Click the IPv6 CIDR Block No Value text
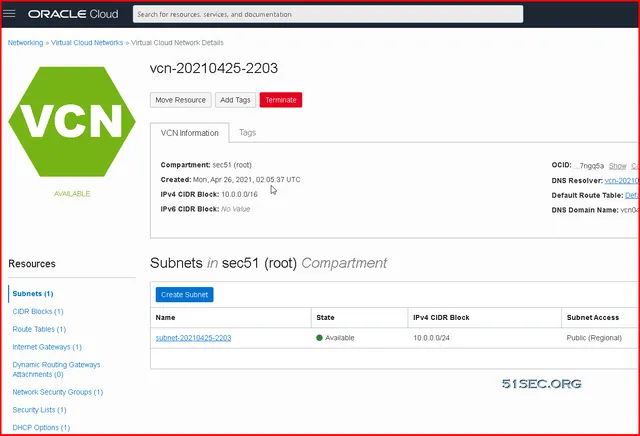Image resolution: width=640 pixels, height=436 pixels. tap(236, 209)
